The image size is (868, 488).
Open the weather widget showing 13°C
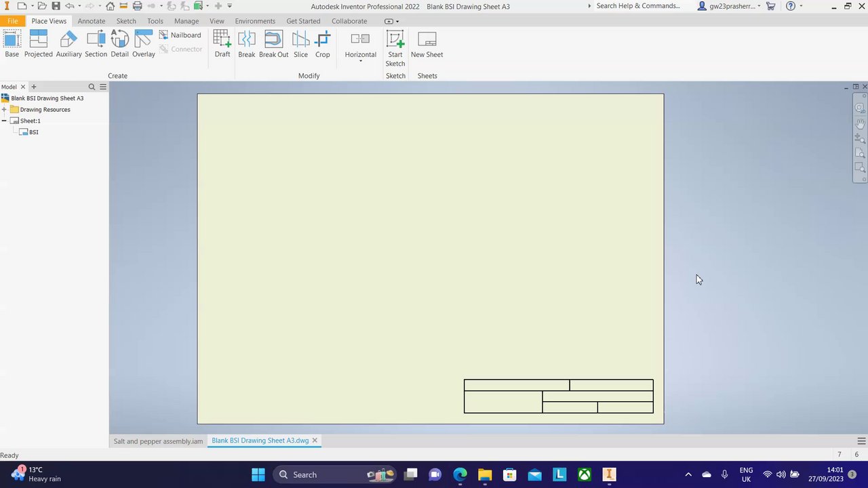pos(36,474)
